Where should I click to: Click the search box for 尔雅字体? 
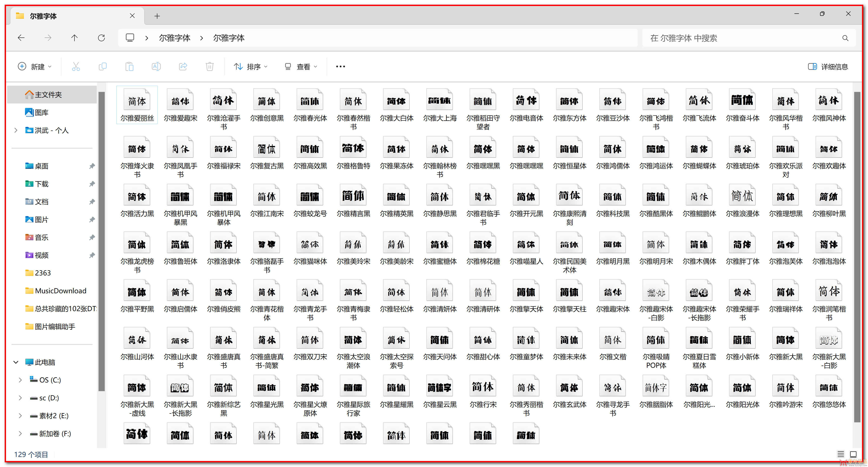(741, 38)
